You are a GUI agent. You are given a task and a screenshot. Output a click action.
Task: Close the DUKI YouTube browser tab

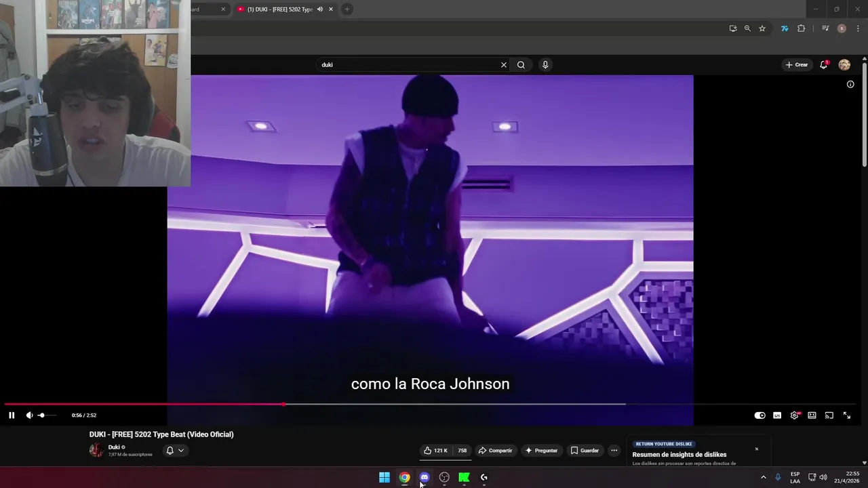click(331, 9)
